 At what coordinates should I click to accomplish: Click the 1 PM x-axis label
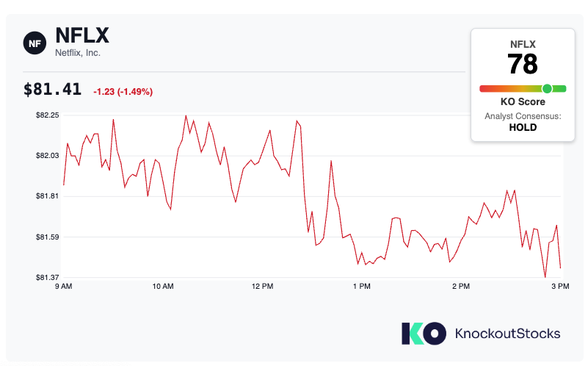[361, 286]
